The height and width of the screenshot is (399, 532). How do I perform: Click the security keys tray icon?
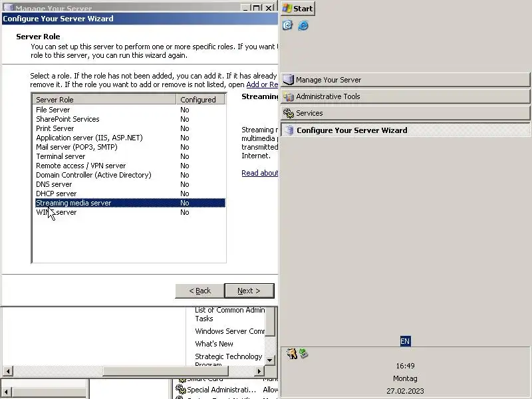291,354
